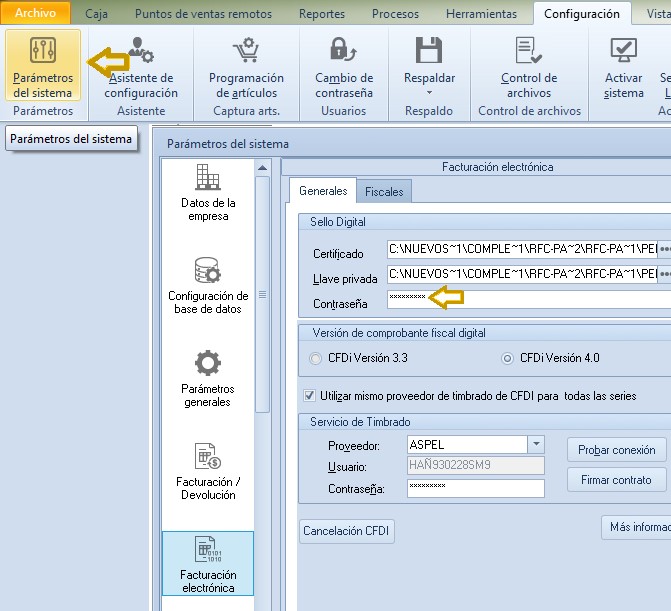This screenshot has height=611, width=671.
Task: Click Firmar contrato button
Action: click(x=617, y=480)
